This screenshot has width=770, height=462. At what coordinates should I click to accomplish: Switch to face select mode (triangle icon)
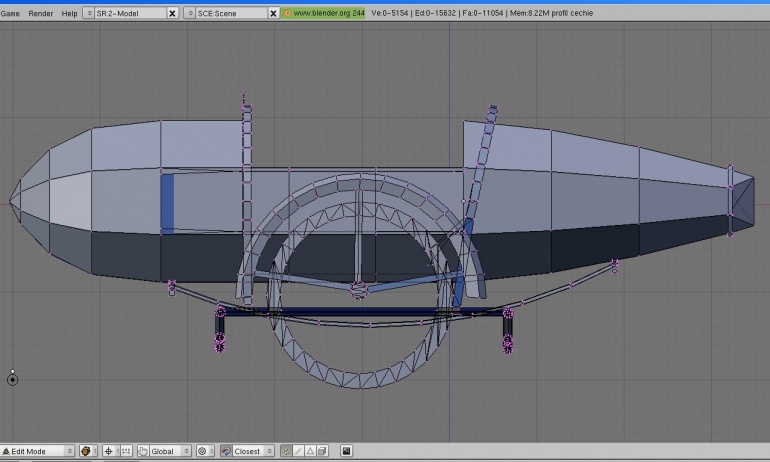(310, 451)
